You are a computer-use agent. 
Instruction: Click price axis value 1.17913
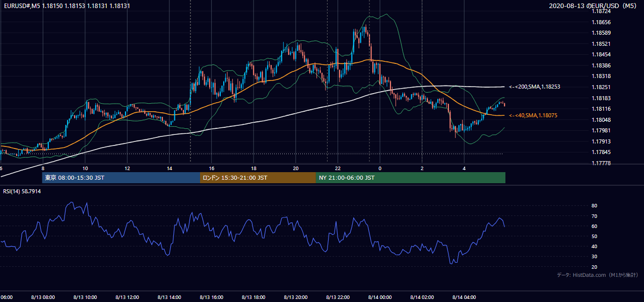point(602,141)
